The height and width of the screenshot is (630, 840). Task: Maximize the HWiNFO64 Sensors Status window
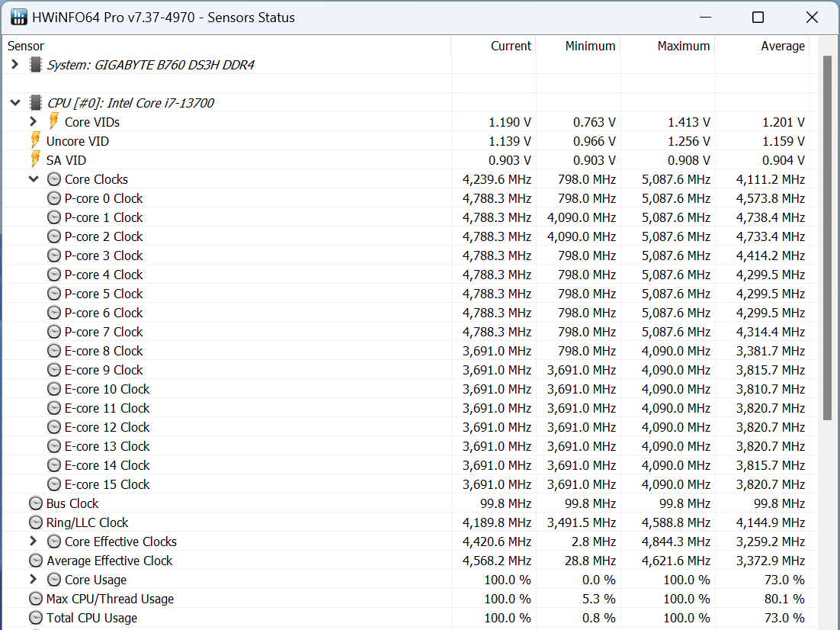point(758,17)
